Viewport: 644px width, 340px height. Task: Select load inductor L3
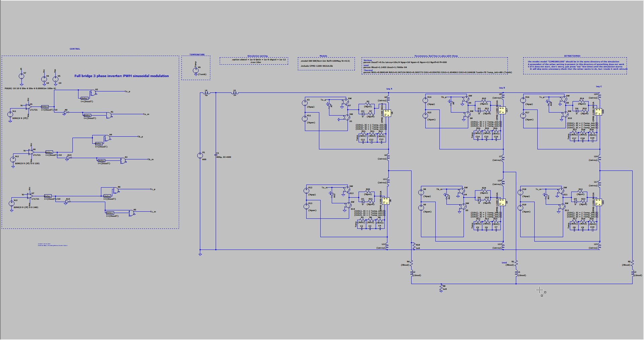coord(633,274)
